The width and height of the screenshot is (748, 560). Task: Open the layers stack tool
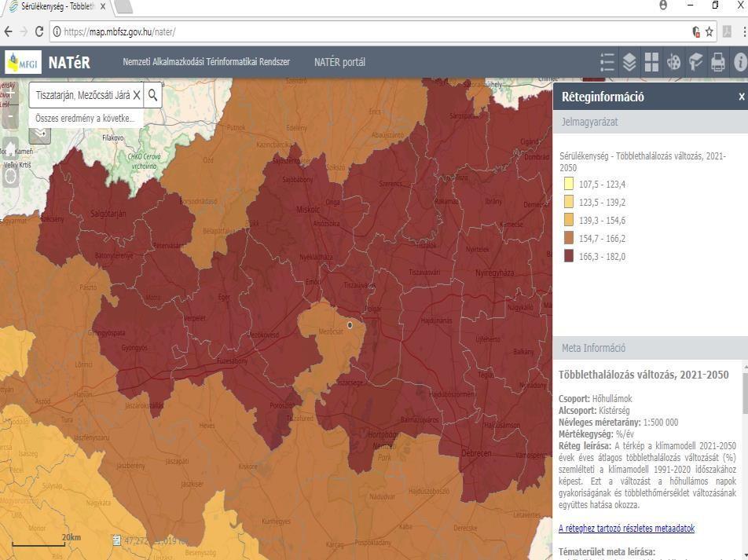click(629, 63)
